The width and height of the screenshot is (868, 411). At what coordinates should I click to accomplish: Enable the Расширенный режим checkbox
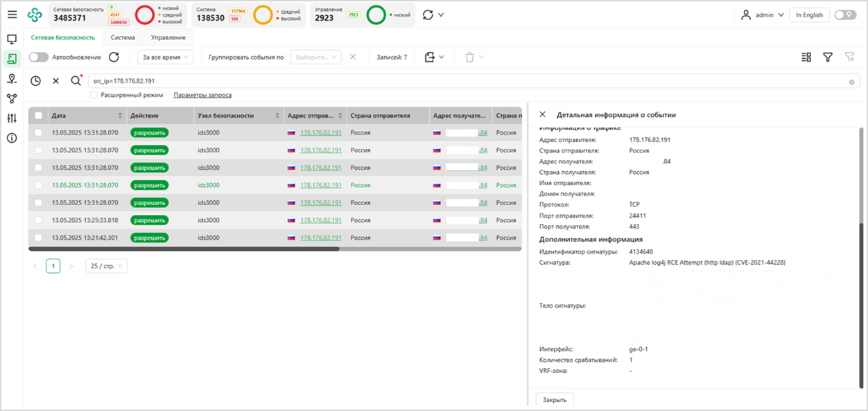pyautogui.click(x=94, y=95)
